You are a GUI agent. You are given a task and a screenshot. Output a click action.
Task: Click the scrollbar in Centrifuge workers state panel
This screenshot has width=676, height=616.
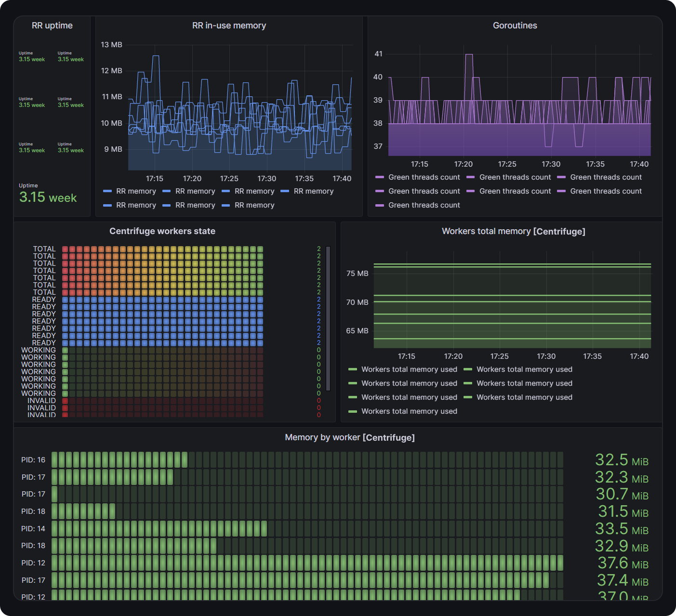tap(328, 318)
